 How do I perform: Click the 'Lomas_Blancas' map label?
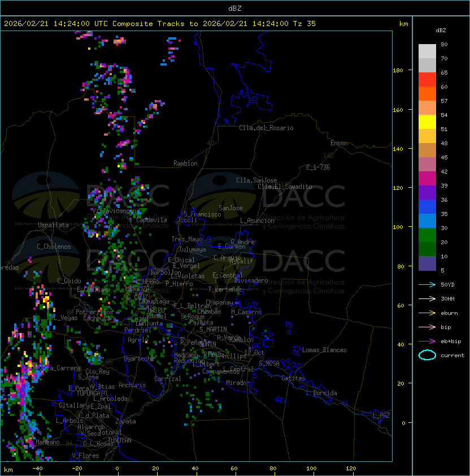(x=324, y=350)
